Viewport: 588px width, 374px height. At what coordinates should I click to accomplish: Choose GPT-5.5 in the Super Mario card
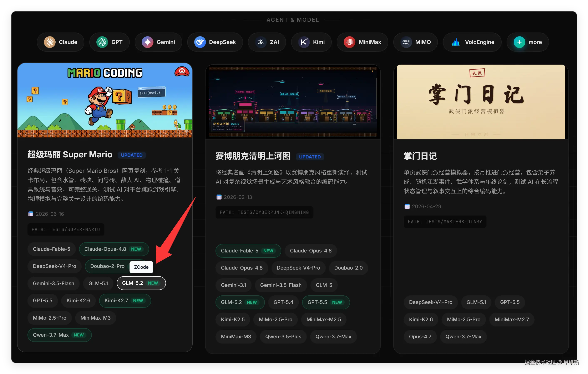click(43, 301)
